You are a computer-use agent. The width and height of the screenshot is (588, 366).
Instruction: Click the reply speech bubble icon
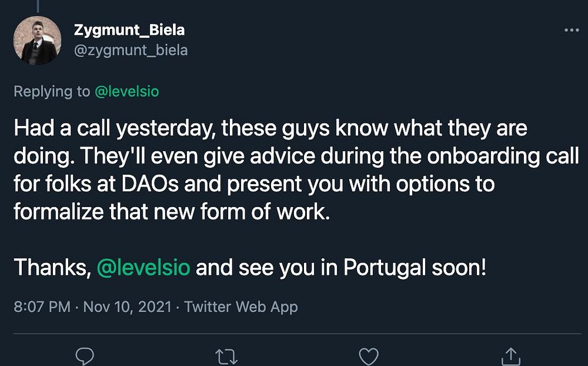(x=85, y=356)
